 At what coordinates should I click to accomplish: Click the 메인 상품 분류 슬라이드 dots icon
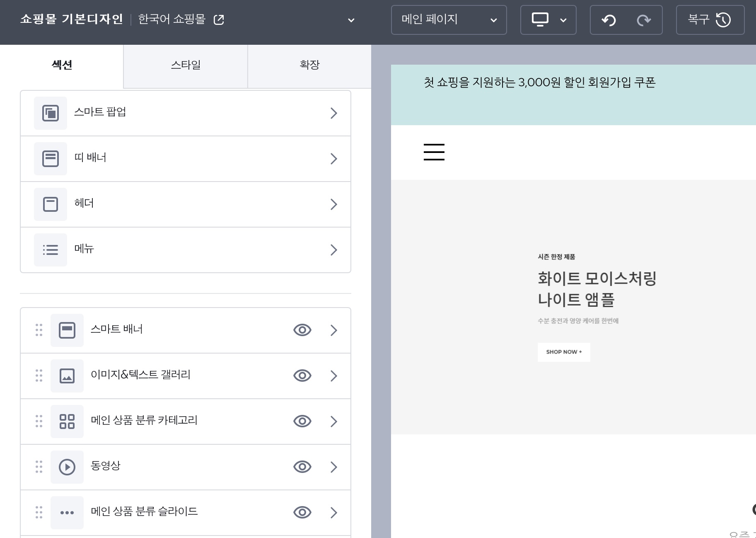click(67, 513)
